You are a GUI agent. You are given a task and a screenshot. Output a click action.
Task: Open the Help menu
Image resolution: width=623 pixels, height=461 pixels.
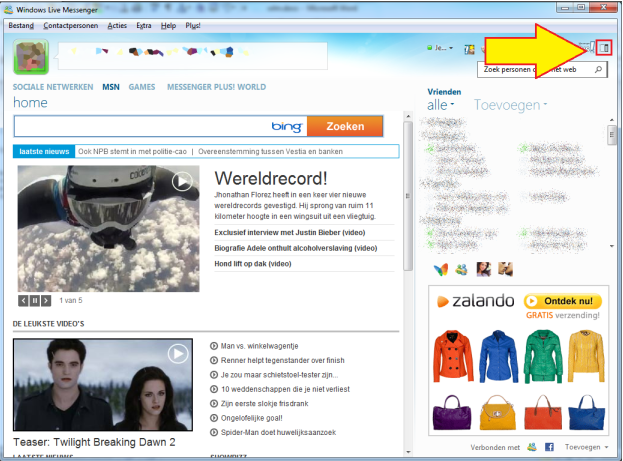pos(168,25)
